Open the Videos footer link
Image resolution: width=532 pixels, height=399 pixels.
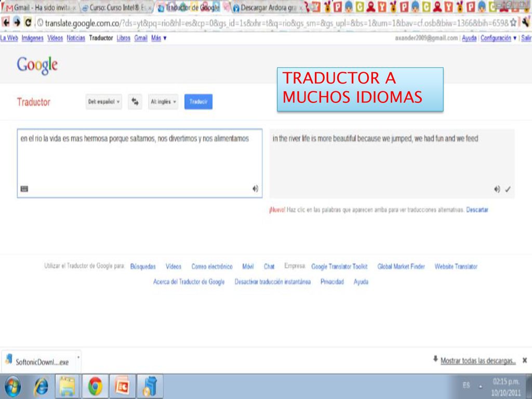point(174,267)
